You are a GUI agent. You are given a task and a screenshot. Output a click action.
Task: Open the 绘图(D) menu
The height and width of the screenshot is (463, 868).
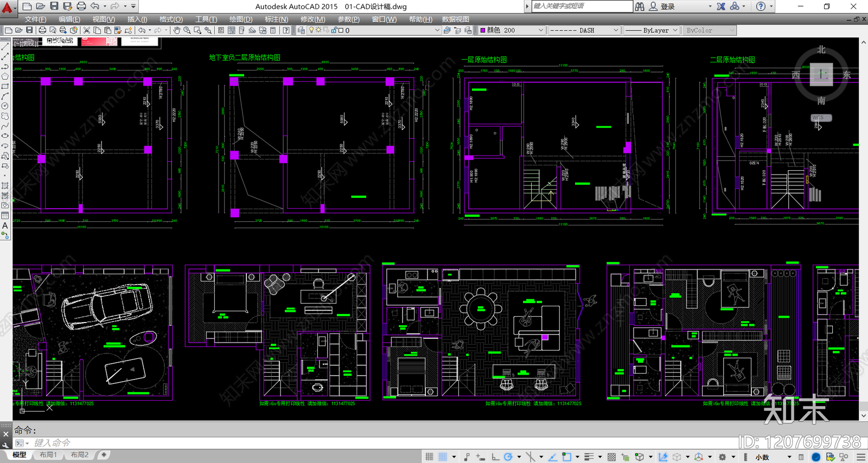(x=241, y=19)
